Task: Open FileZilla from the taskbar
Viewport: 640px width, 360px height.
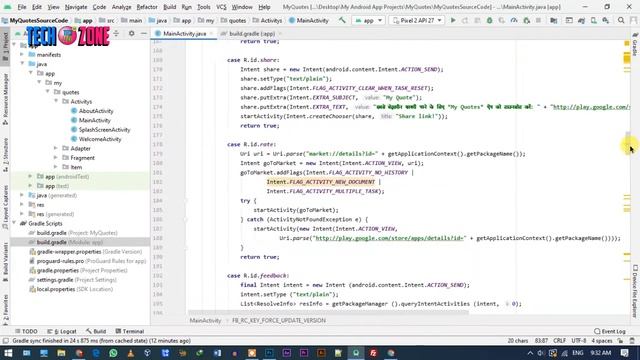Action: [373, 353]
